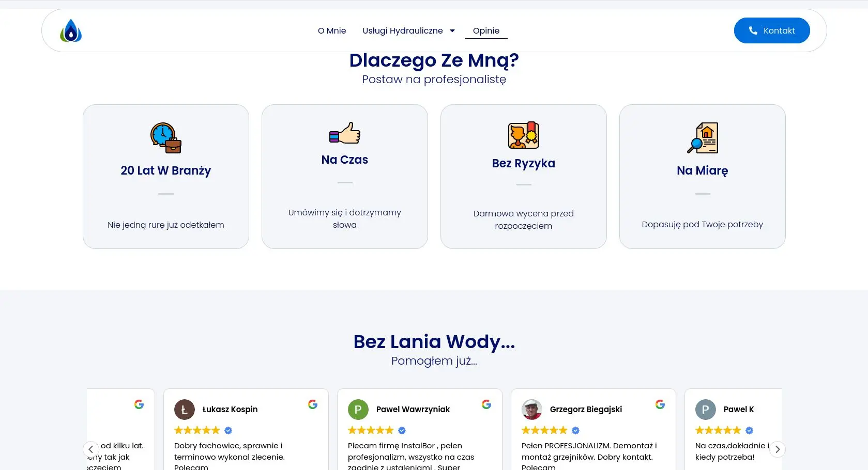Show next reviews with right arrow
The image size is (868, 470).
[x=777, y=449]
